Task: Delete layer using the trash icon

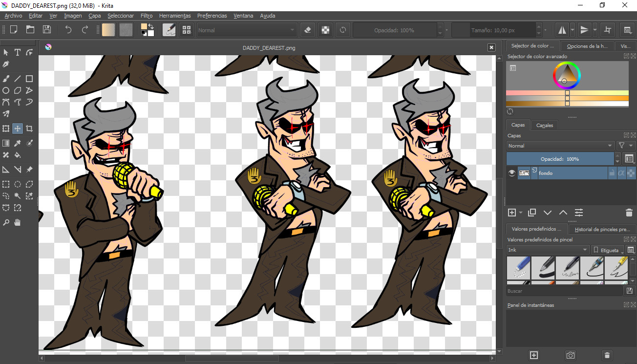Action: [x=629, y=213]
